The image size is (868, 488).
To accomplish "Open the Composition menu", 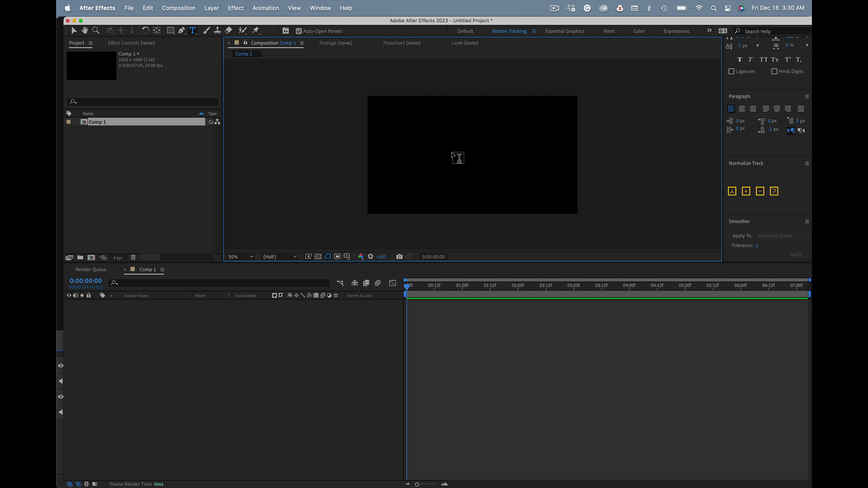I will 178,8.
